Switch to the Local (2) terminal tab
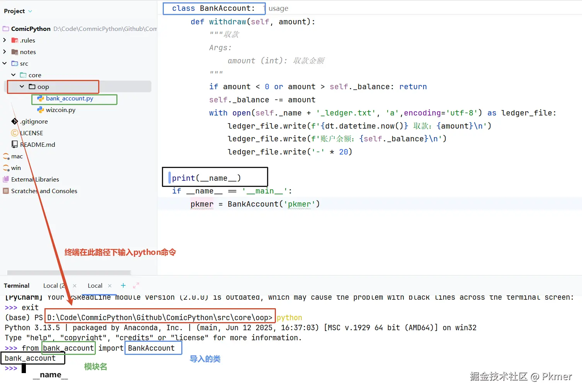Viewport: 582px width, 392px height. pos(54,286)
